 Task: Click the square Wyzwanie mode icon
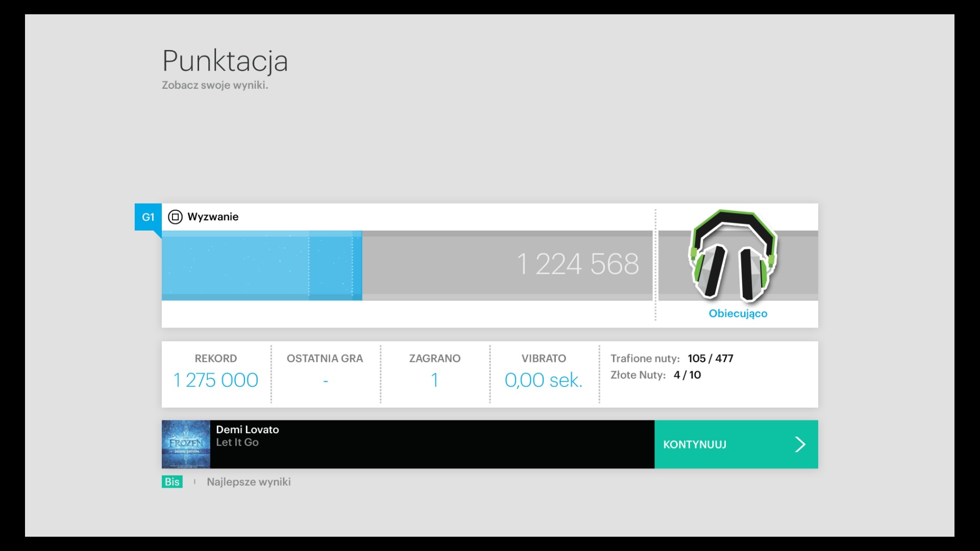pos(175,217)
